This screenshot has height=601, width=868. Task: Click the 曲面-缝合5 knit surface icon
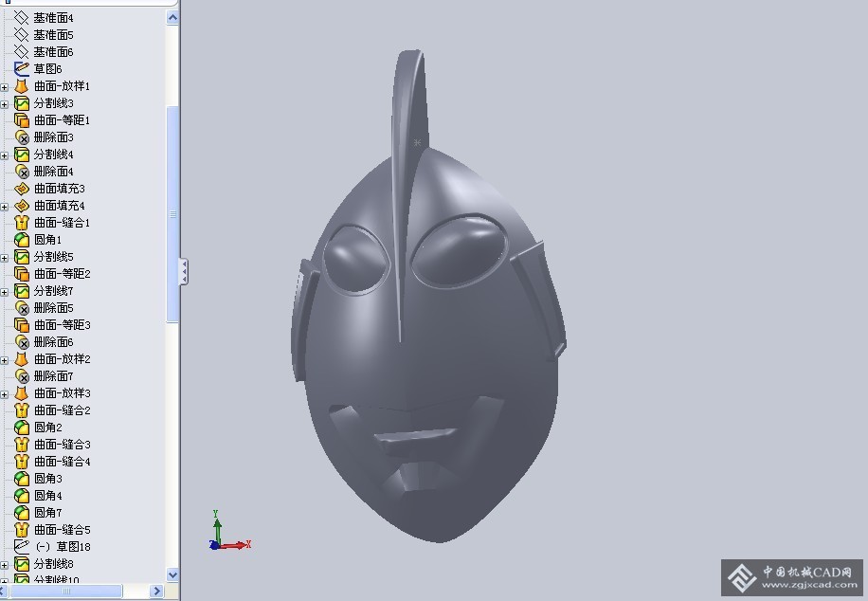coord(21,530)
